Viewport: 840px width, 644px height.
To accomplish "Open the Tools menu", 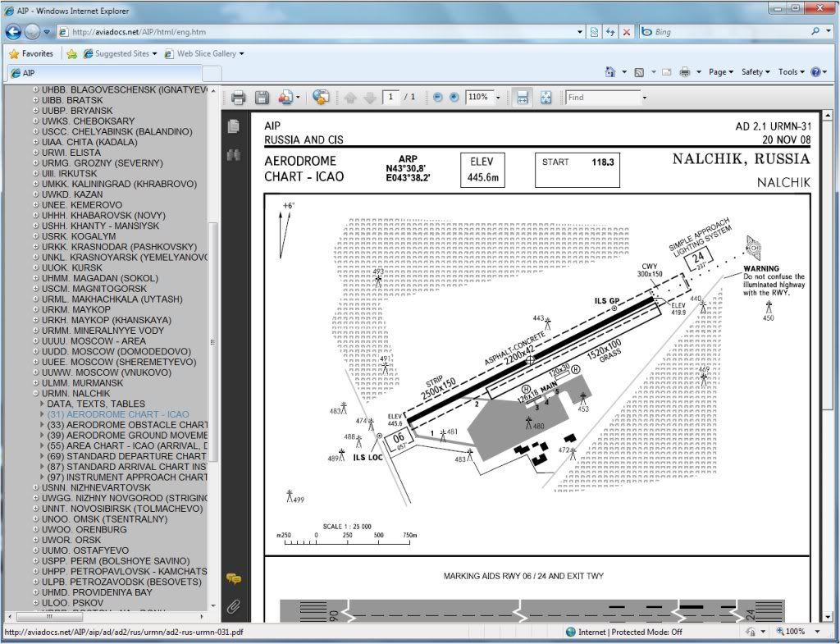I will (x=791, y=72).
